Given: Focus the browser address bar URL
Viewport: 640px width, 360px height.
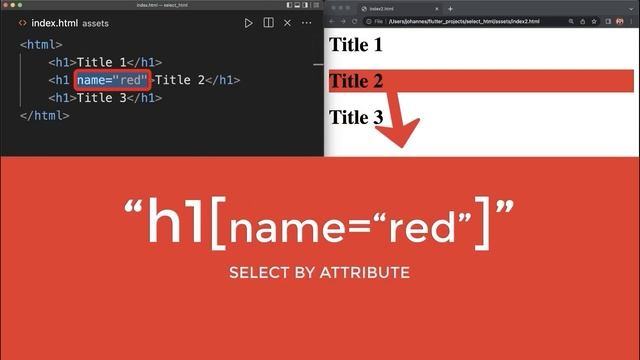Looking at the screenshot, I should click(464, 21).
